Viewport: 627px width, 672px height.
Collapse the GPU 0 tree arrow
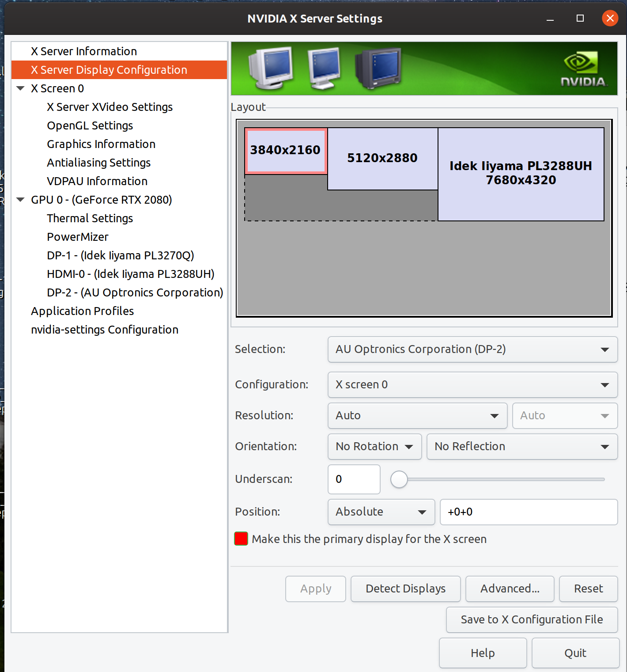click(x=20, y=200)
